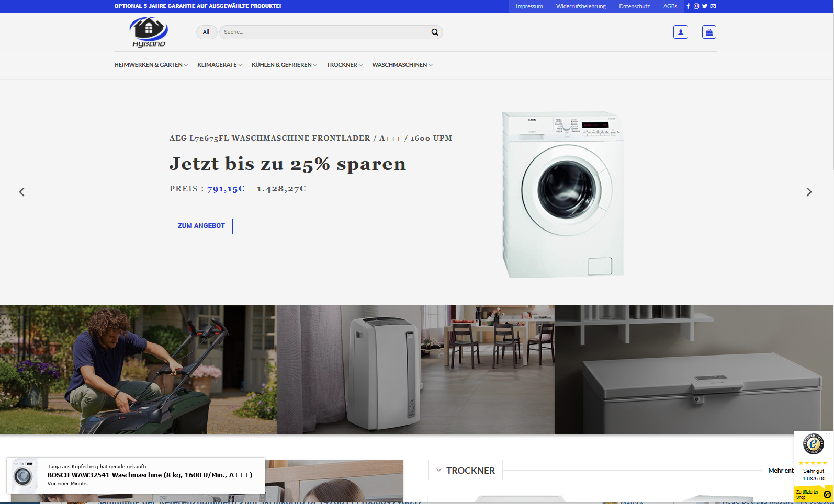Viewport: 834px width, 504px height.
Task: Open the Facebook social icon
Action: click(x=688, y=6)
